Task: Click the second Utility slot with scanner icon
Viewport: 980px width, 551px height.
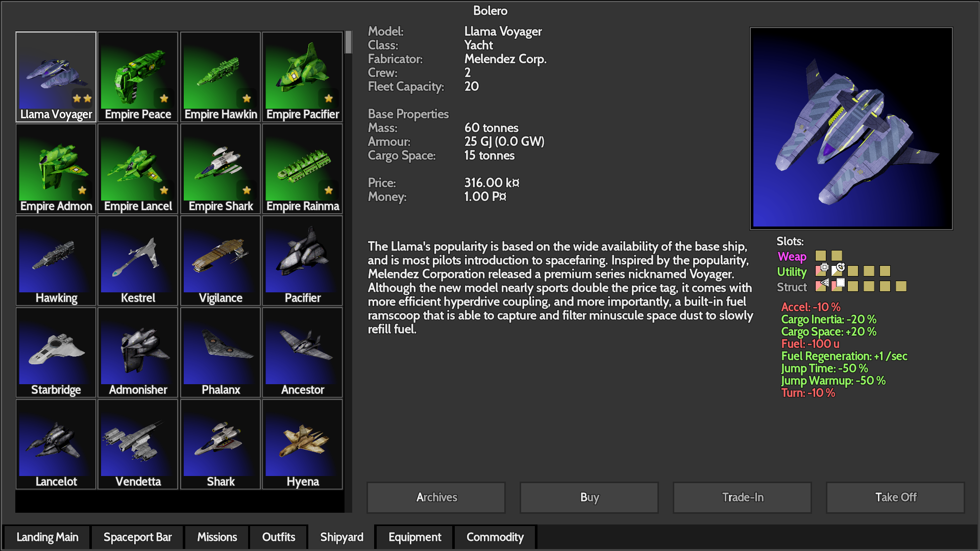Action: tap(837, 270)
